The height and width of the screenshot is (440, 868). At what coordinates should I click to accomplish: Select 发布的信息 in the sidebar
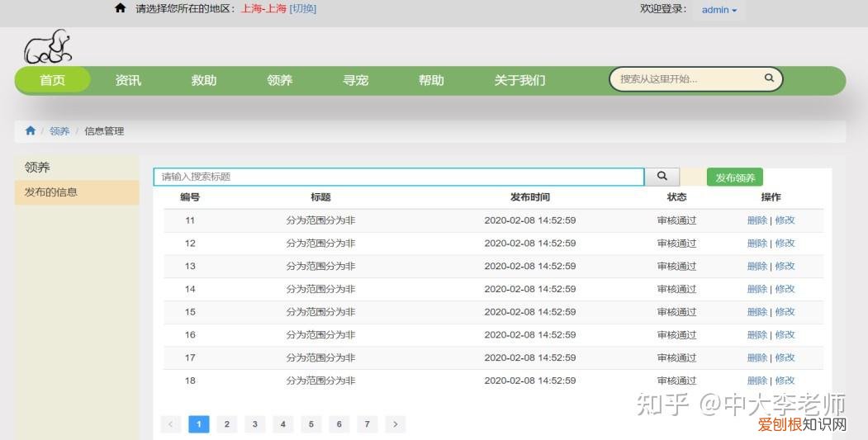point(77,192)
